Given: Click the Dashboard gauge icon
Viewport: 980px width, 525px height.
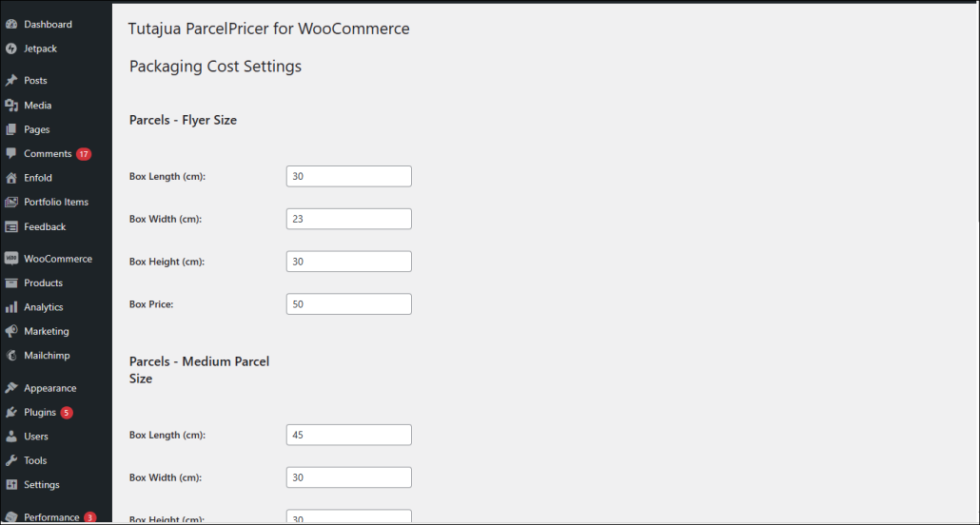Looking at the screenshot, I should [11, 25].
